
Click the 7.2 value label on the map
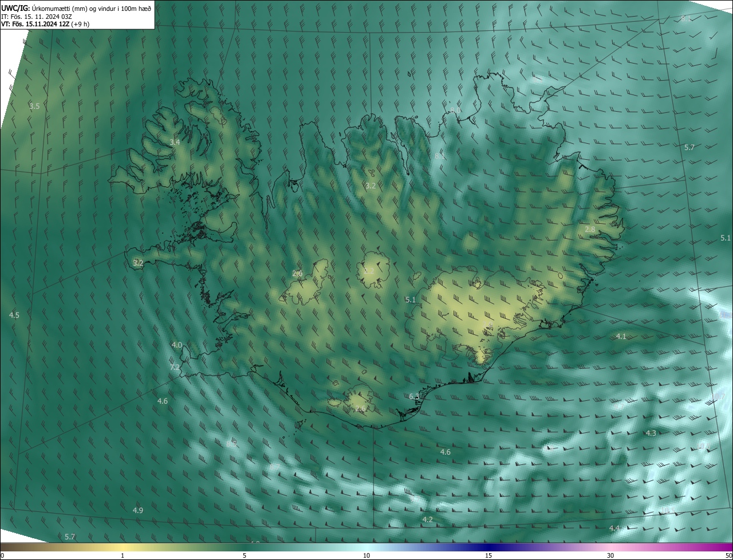(175, 367)
